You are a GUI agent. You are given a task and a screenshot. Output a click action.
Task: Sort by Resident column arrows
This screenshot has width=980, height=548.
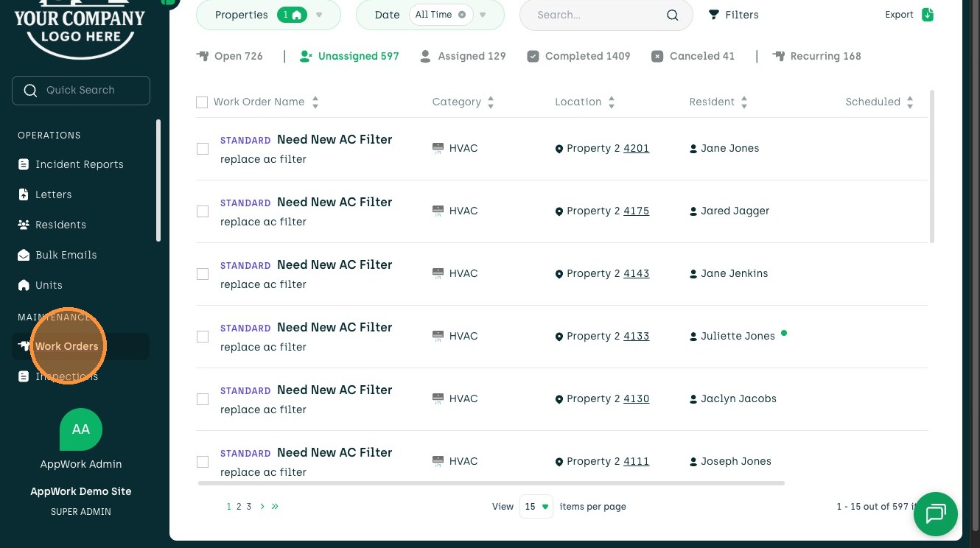[x=744, y=102]
